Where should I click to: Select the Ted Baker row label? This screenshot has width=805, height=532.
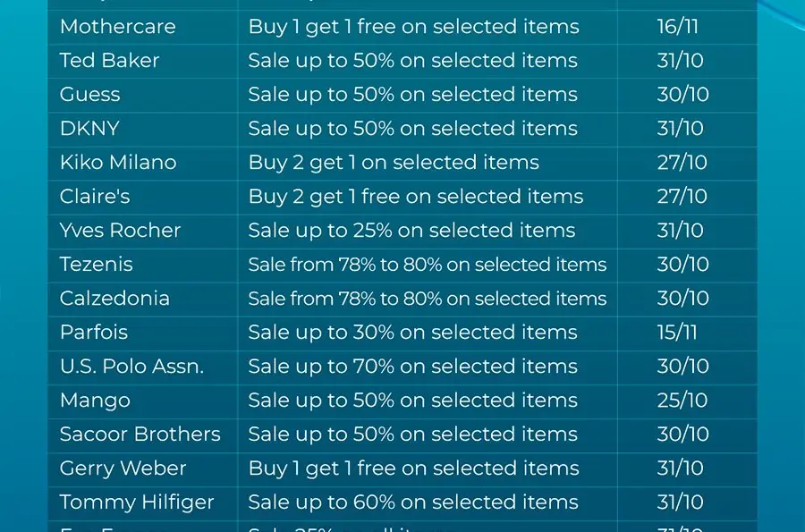coord(109,61)
